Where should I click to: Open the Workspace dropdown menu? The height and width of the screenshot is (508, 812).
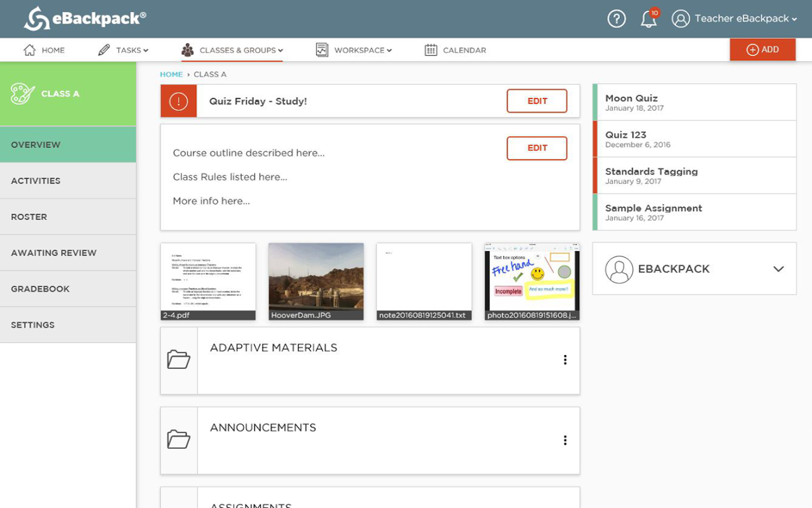coord(354,50)
